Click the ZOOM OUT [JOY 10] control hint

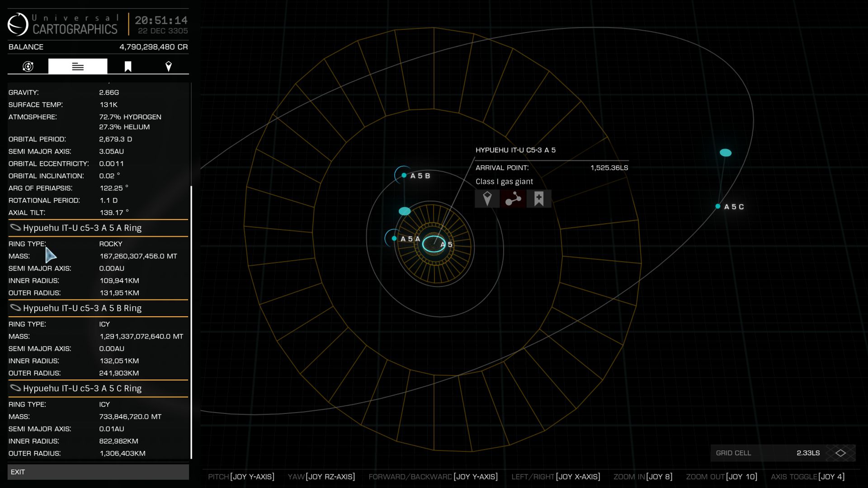coord(722,477)
